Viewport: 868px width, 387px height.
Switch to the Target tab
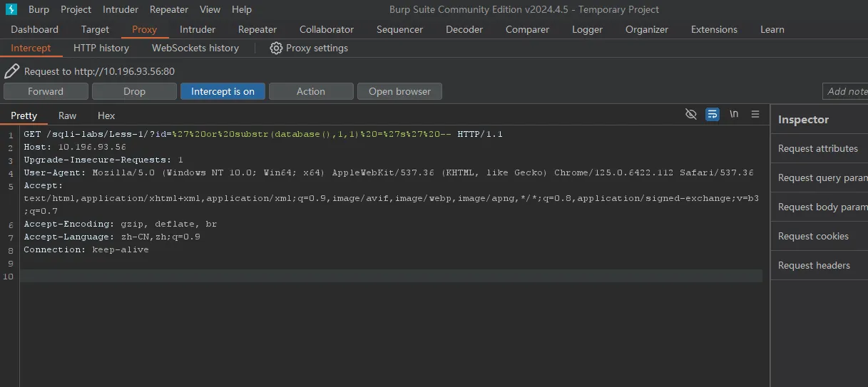[95, 29]
